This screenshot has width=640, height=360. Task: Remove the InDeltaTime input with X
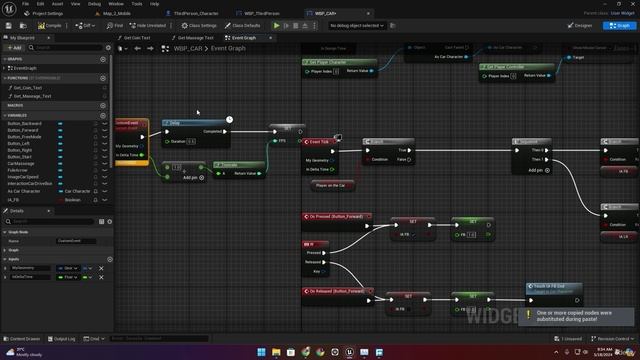point(101,278)
